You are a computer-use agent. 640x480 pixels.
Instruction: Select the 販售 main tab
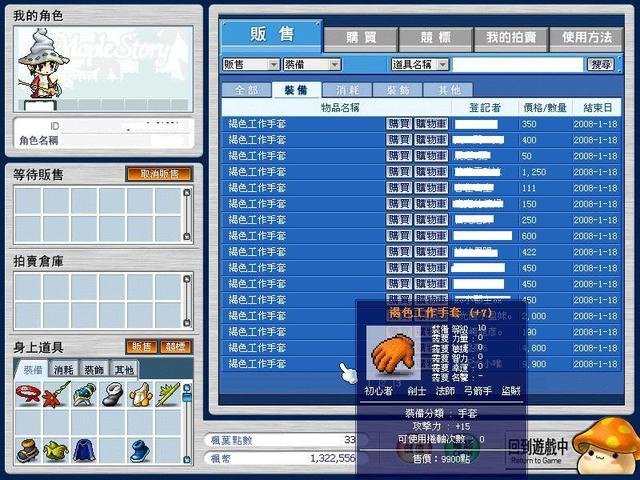coord(271,35)
